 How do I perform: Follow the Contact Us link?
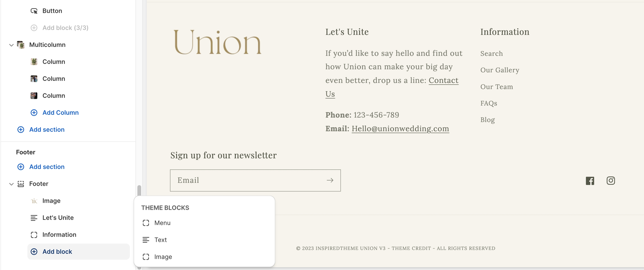(443, 80)
